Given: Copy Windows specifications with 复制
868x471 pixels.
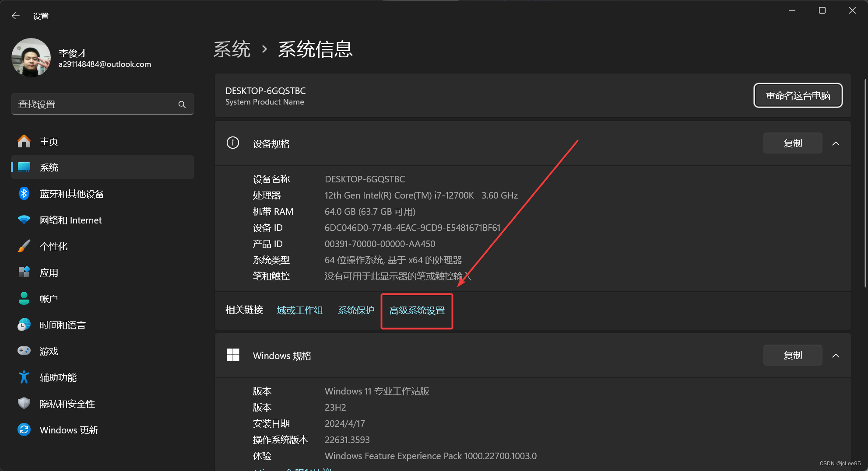Looking at the screenshot, I should point(793,355).
